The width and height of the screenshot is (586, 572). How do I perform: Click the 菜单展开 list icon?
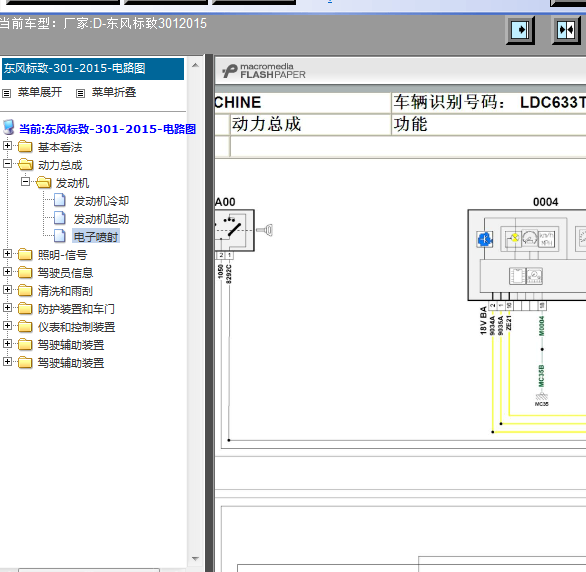pyautogui.click(x=6, y=93)
